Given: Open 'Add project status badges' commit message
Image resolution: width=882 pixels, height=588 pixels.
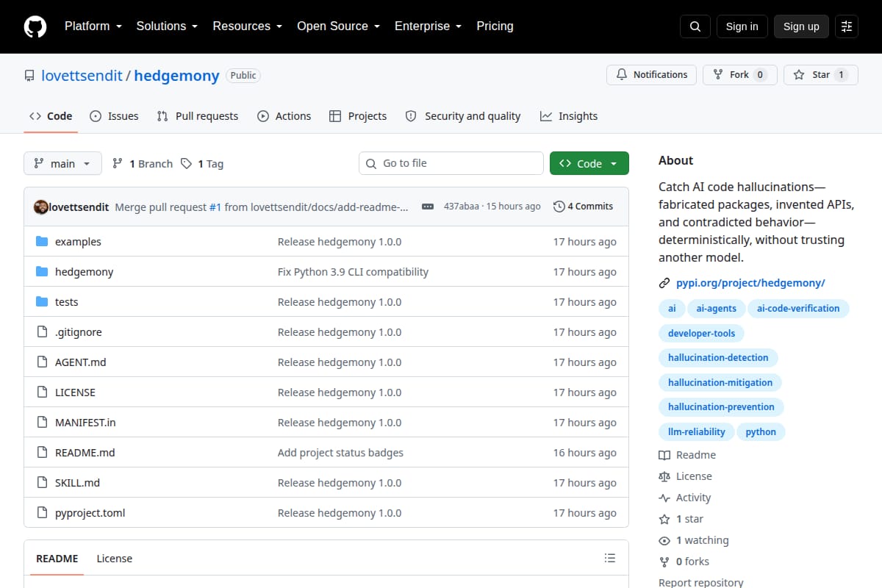Looking at the screenshot, I should [x=340, y=453].
